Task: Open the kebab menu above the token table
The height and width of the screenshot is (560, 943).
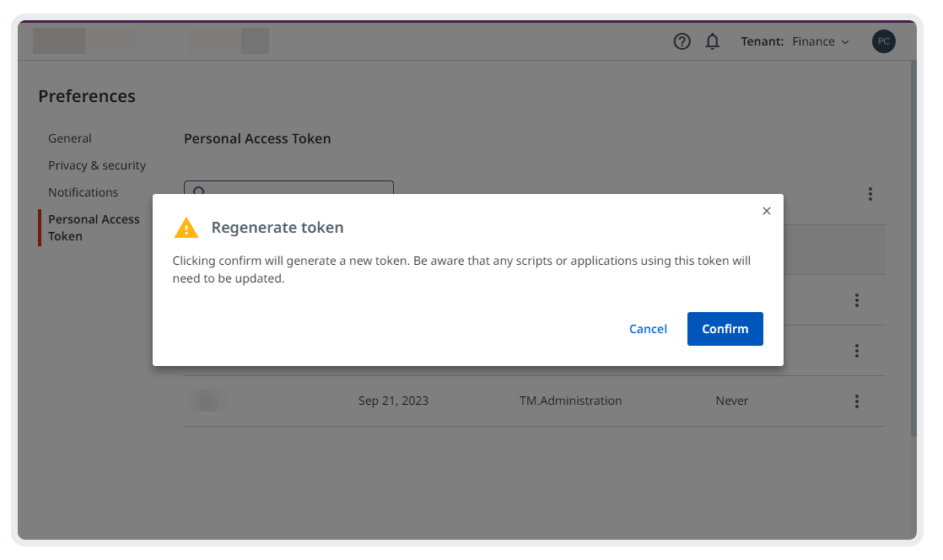Action: pos(870,194)
